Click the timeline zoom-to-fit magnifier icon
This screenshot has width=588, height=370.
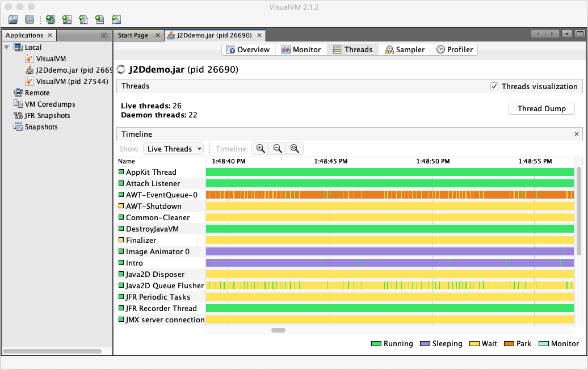pyautogui.click(x=295, y=149)
